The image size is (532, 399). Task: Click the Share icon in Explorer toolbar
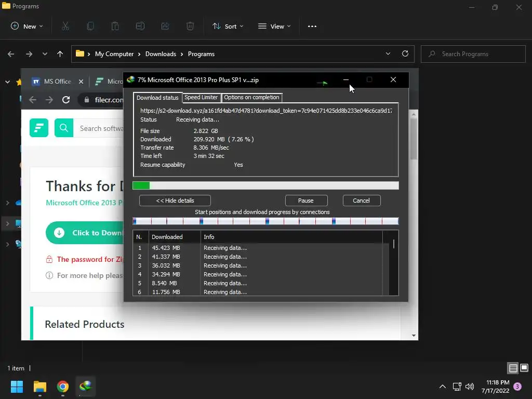click(x=165, y=26)
